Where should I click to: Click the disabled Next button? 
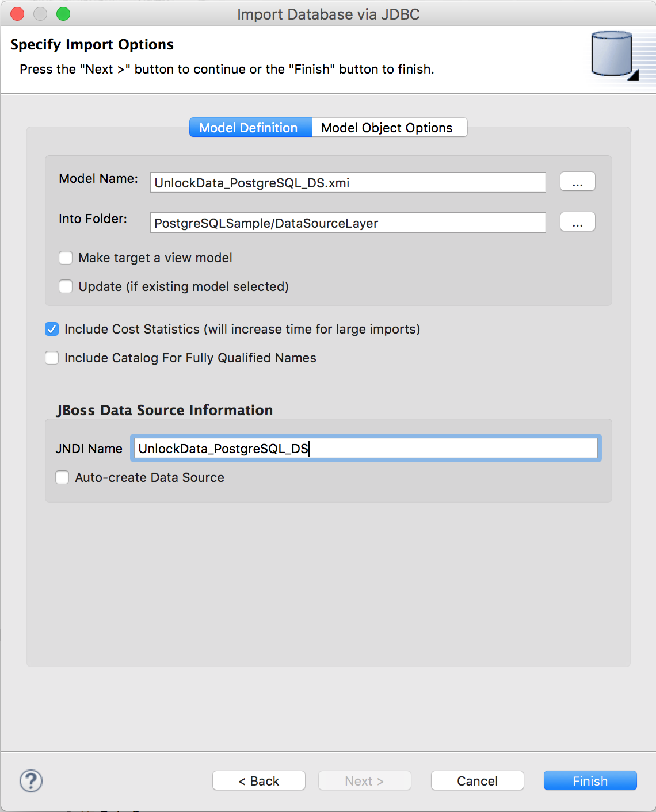(x=364, y=780)
